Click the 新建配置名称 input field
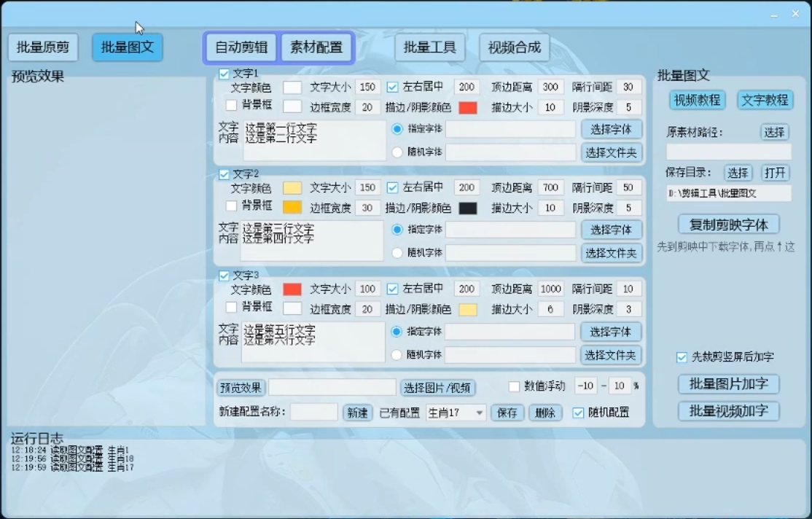This screenshot has height=519, width=812. [x=313, y=413]
